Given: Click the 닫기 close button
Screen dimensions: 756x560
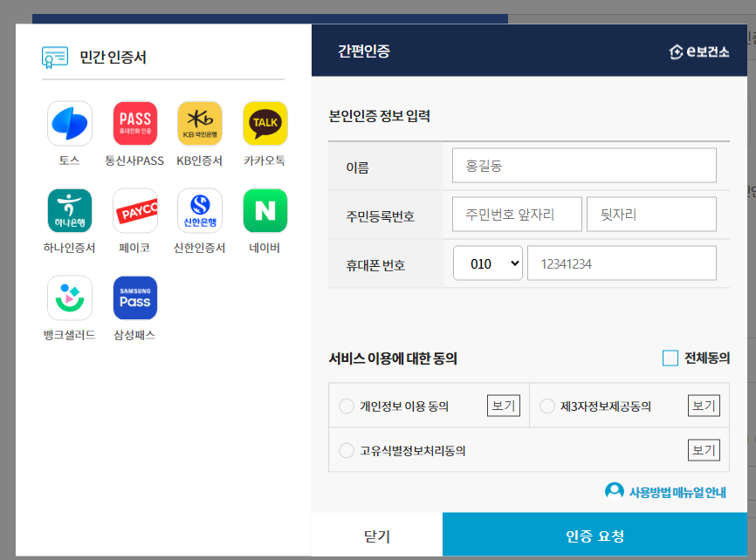Looking at the screenshot, I should [x=377, y=536].
